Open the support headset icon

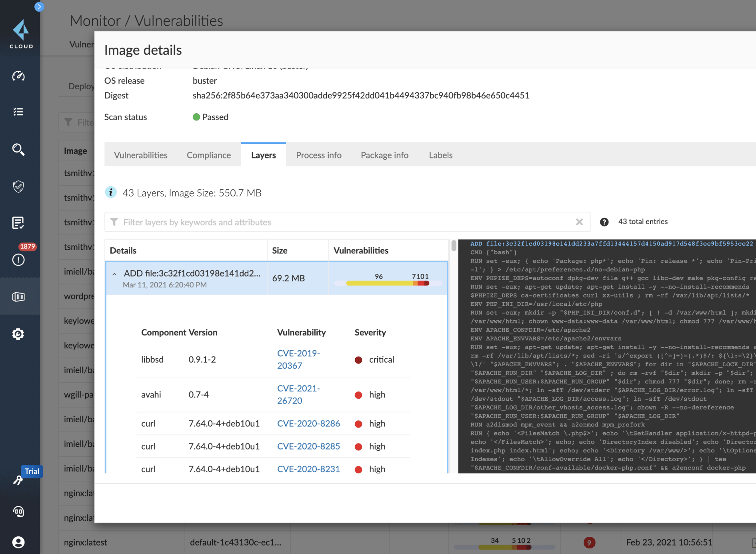pyautogui.click(x=19, y=512)
